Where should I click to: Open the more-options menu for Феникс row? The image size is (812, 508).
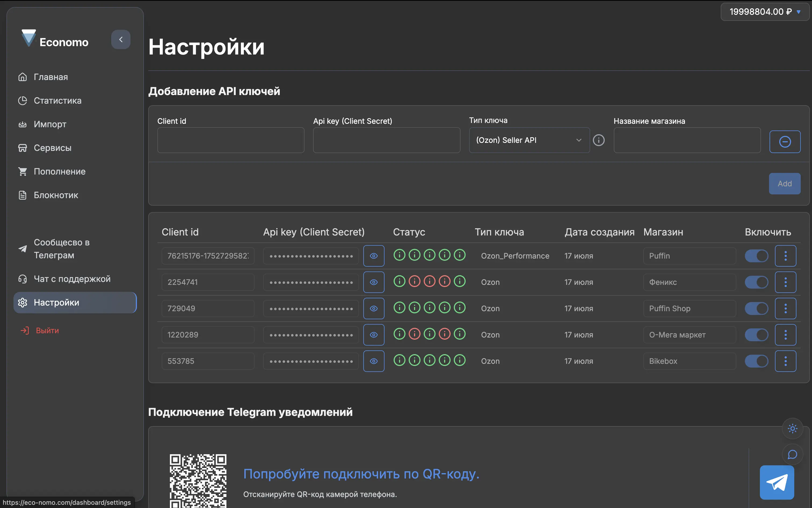tap(785, 282)
